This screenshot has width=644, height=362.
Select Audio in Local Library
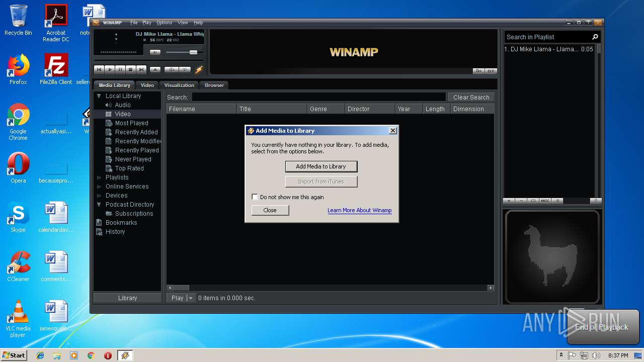point(123,105)
